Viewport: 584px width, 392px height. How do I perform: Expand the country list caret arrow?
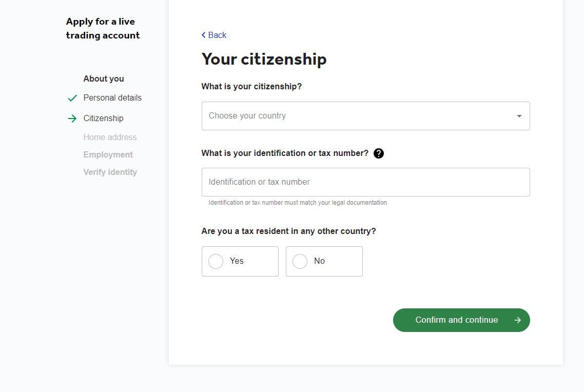pos(519,116)
